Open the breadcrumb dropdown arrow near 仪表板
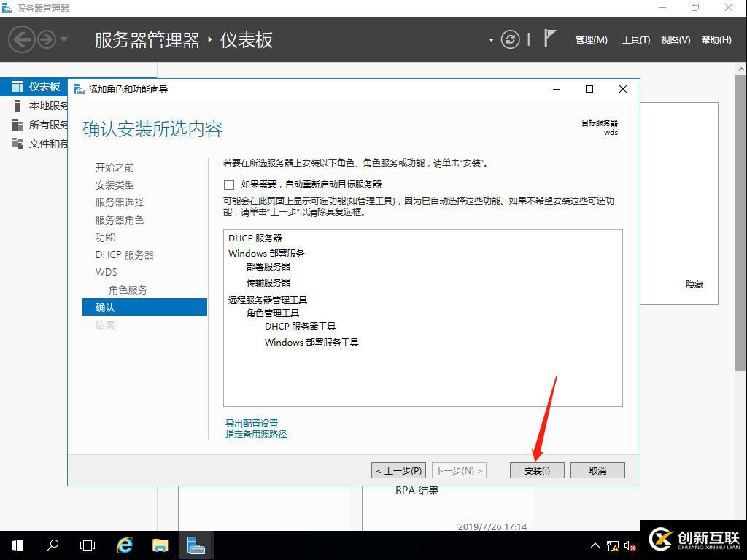Image resolution: width=747 pixels, height=560 pixels. click(492, 40)
